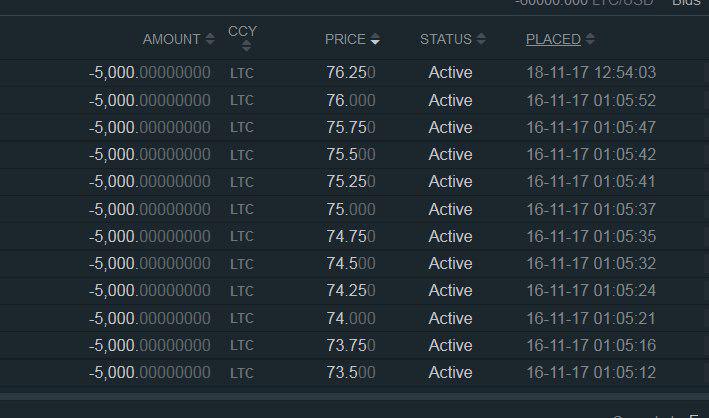The width and height of the screenshot is (709, 418).
Task: Open the order placed at 01:05:47
Action: pyautogui.click(x=354, y=127)
